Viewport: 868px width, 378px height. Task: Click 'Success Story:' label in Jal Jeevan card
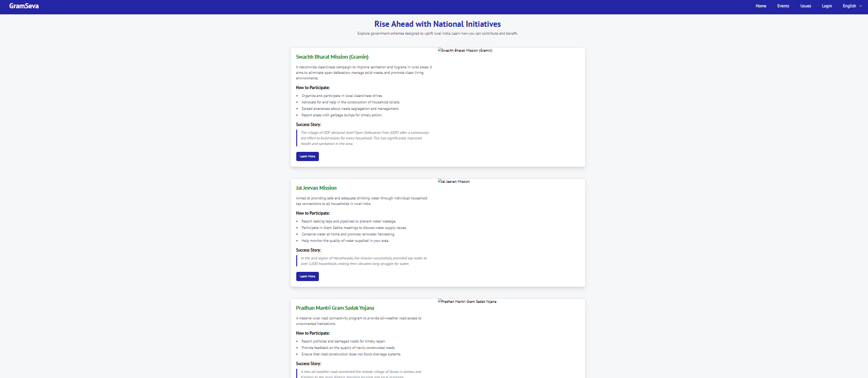click(308, 250)
